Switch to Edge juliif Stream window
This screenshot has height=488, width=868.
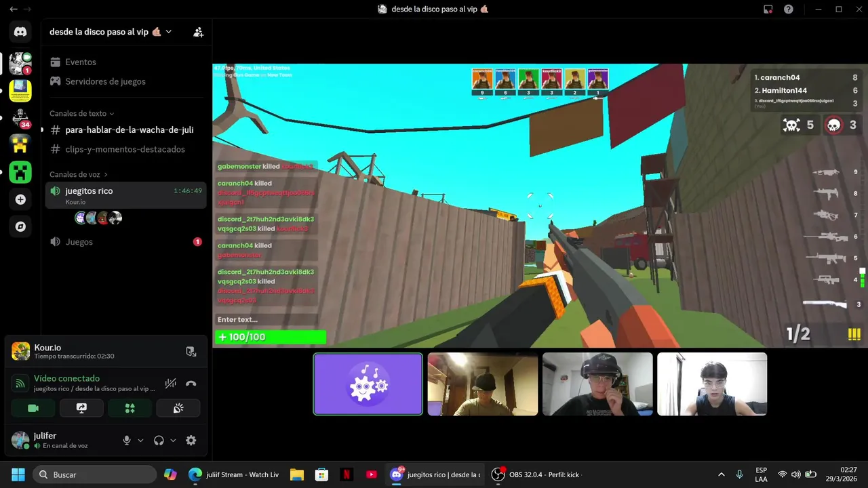[x=234, y=474]
